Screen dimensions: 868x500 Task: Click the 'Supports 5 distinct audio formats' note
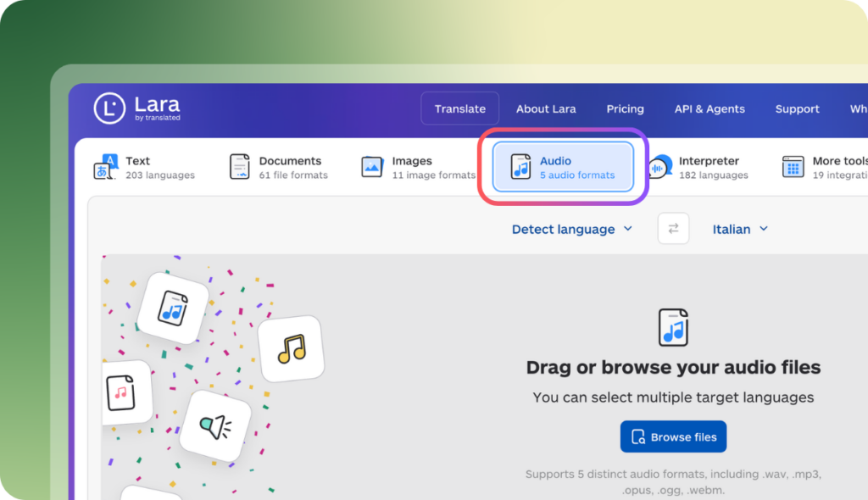[x=673, y=481]
